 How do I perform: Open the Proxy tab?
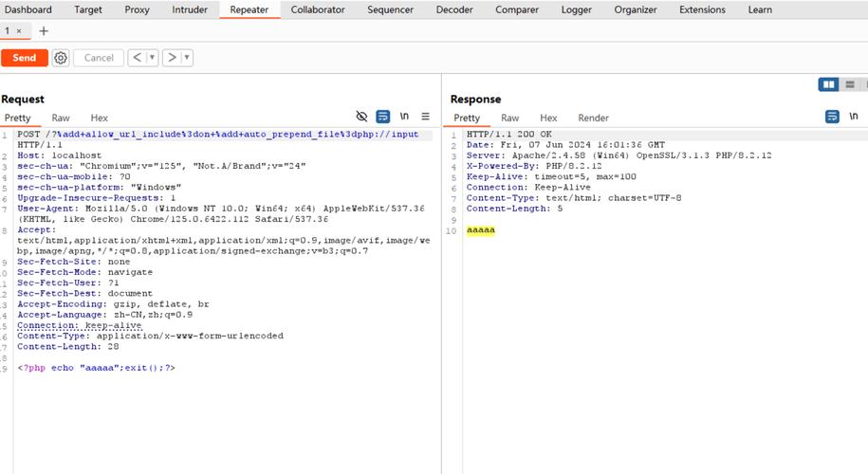137,9
